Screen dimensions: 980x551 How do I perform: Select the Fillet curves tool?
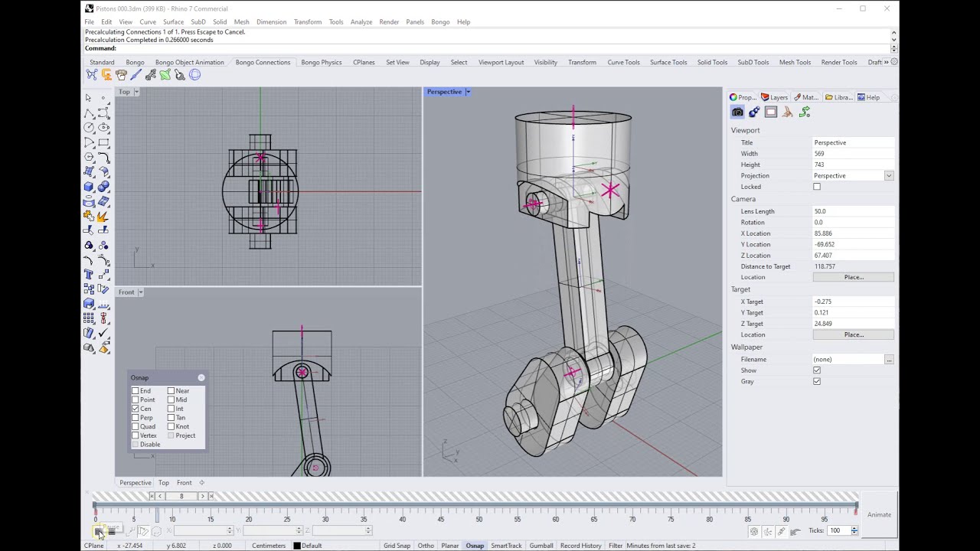[x=103, y=157]
